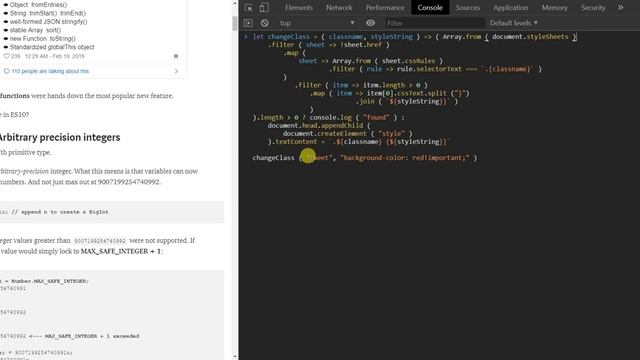Select the Console tab
640x360 pixels.
coord(430,7)
